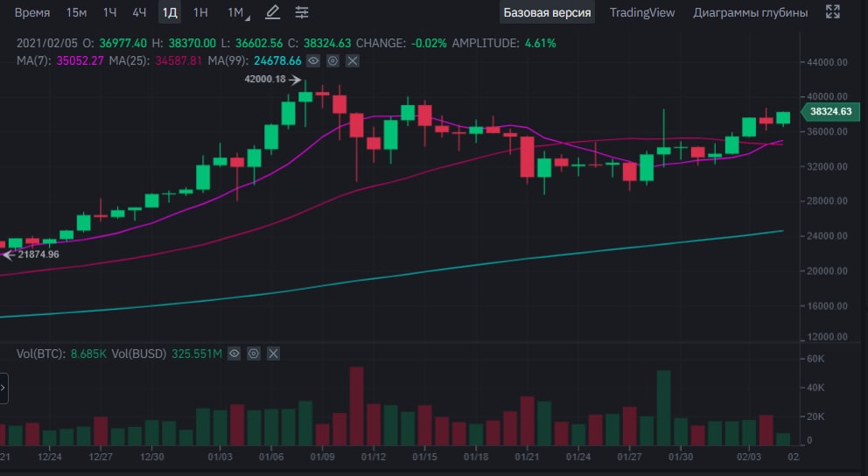The width and height of the screenshot is (868, 476).
Task: Close the Vol indicator with X
Action: (273, 353)
